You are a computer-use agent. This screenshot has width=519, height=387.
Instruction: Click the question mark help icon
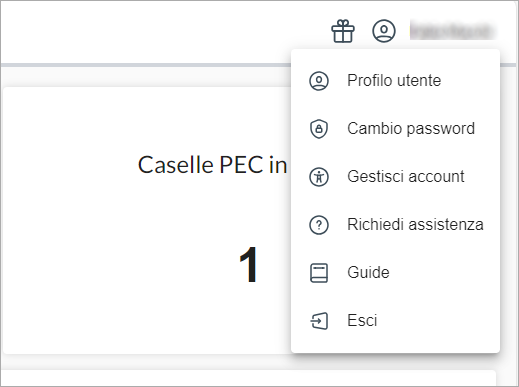coord(319,225)
